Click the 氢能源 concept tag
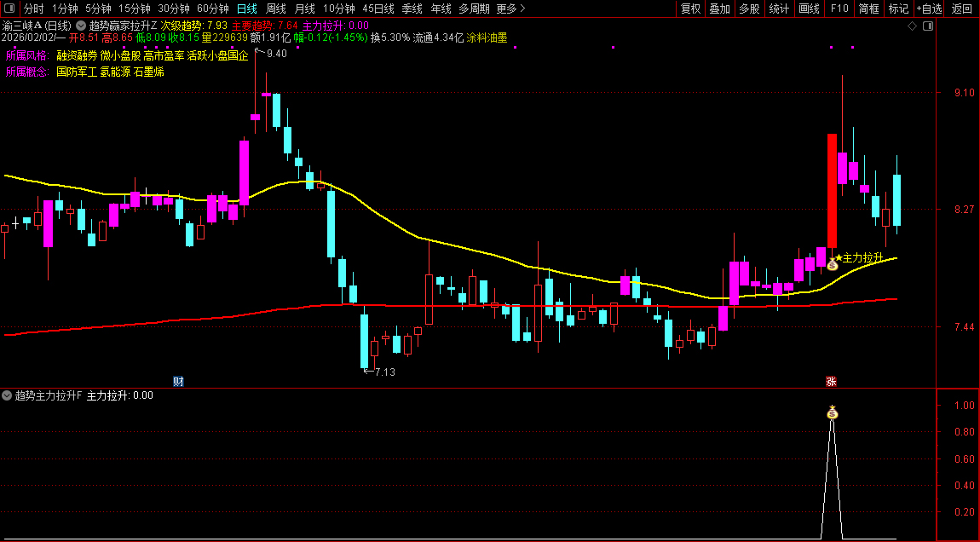 point(116,72)
